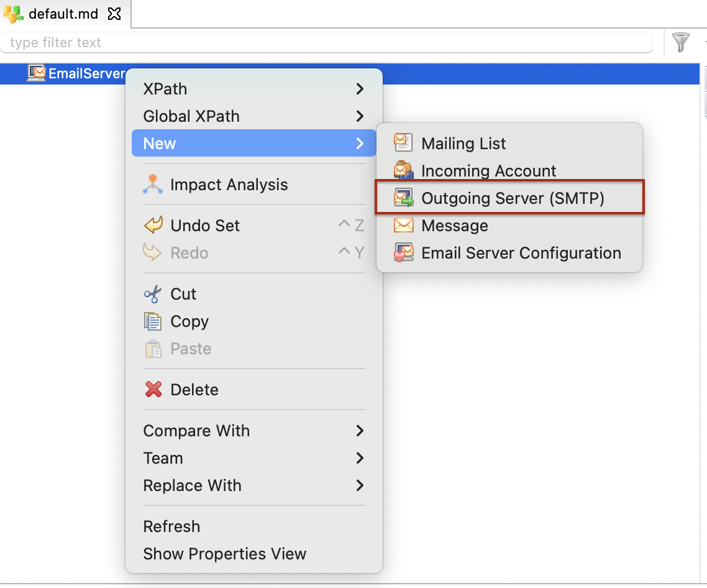Open the Team submenu arrow
Viewport: 707px width, 588px height.
(360, 458)
